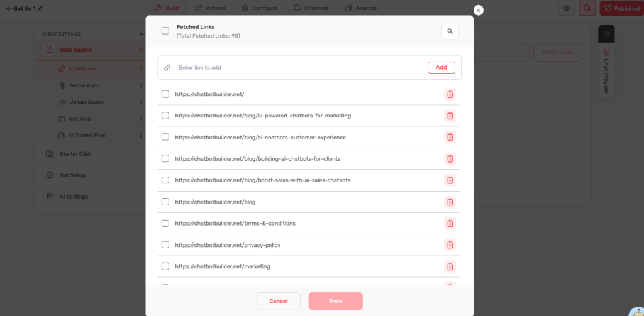
Task: Delete the https://chatbotbuilder.net/ link
Action: pyautogui.click(x=450, y=94)
